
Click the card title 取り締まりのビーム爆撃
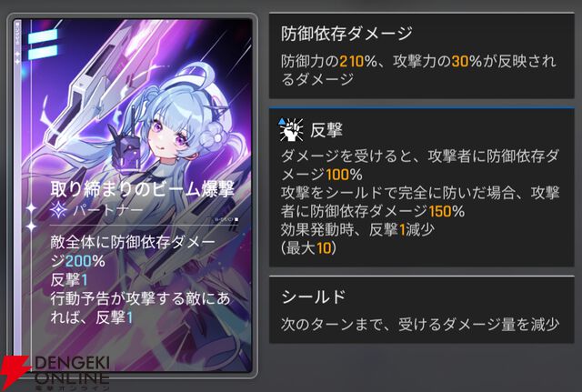(x=142, y=189)
